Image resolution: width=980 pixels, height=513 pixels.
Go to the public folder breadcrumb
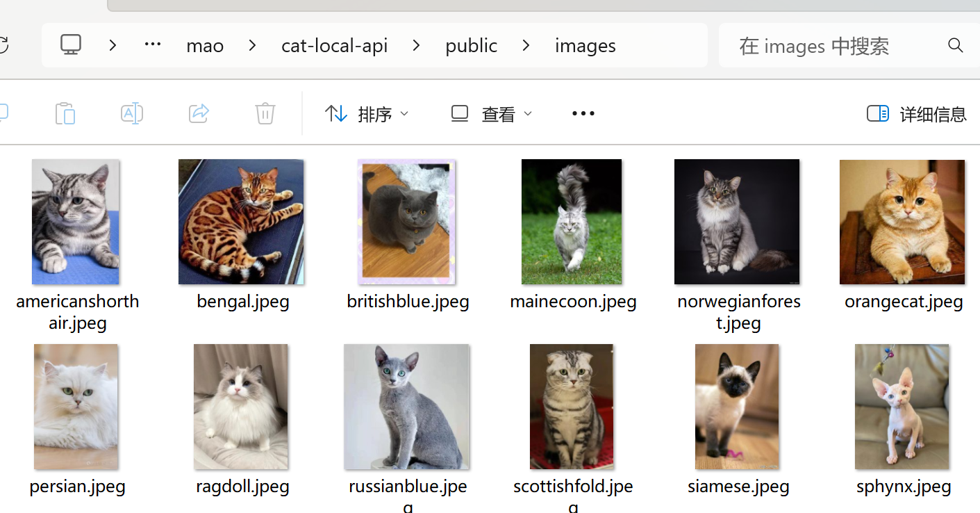tap(471, 46)
